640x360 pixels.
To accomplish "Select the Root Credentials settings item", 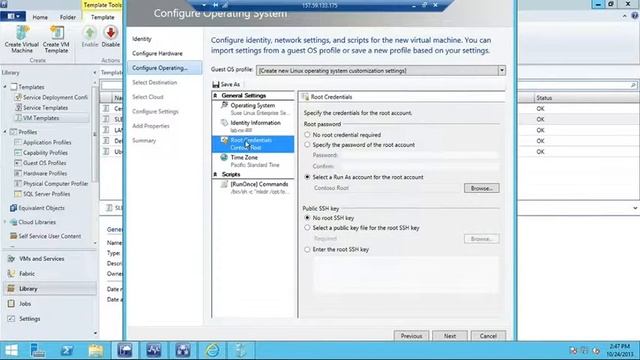I will (x=253, y=144).
